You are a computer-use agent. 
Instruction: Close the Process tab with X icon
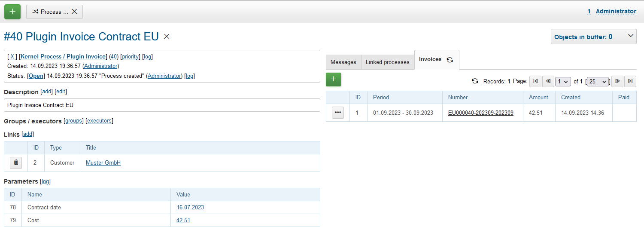click(x=74, y=12)
